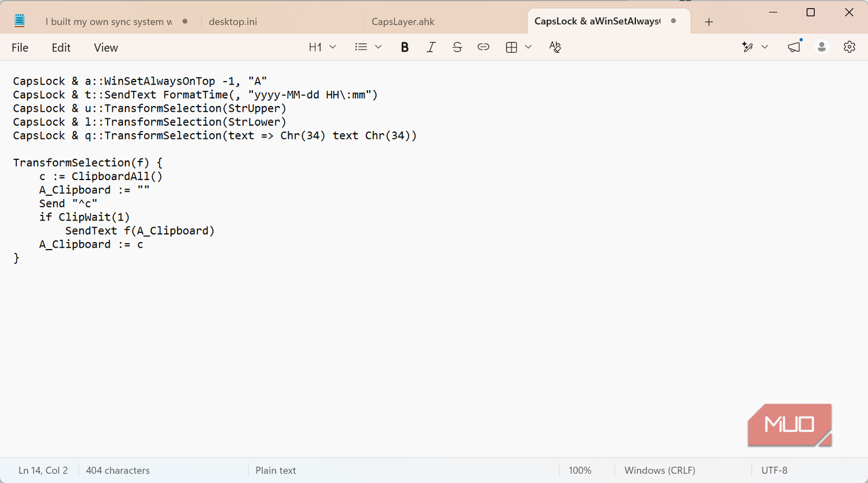Expand the Copilot options chevron
This screenshot has width=868, height=483.
click(x=764, y=47)
